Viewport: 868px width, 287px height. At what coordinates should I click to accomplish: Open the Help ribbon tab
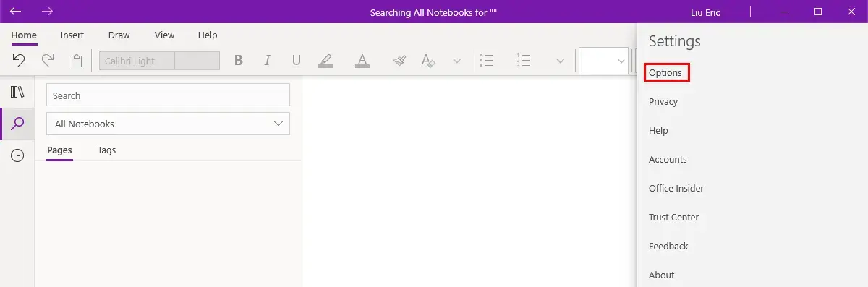tap(208, 35)
